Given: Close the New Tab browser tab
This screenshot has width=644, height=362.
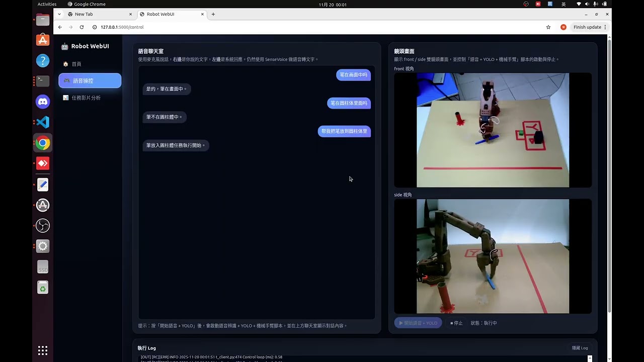Looking at the screenshot, I should pos(130,14).
